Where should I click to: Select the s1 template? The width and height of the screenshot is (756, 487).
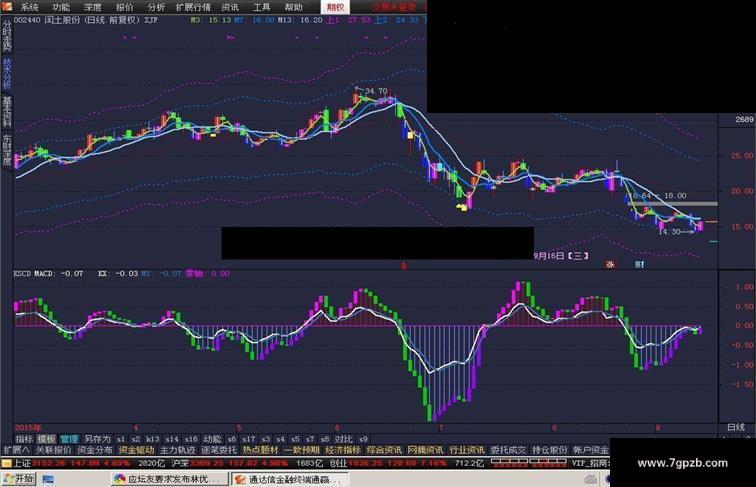pos(121,439)
